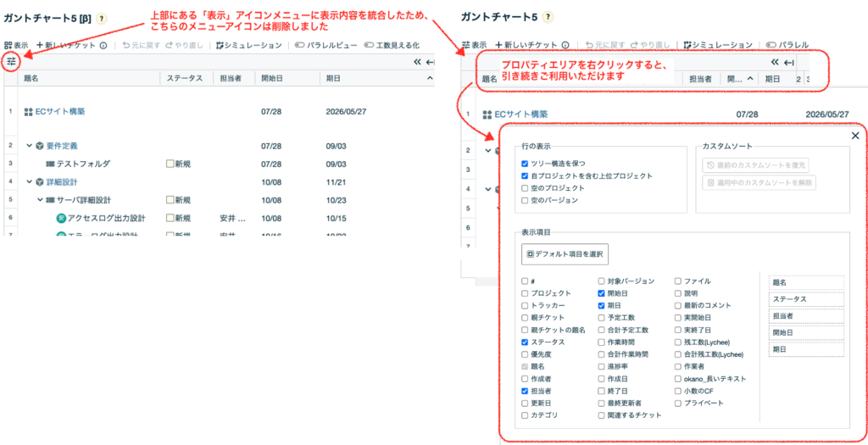Click the cube icon next to 要件定義
This screenshot has height=445, width=868.
tap(40, 146)
